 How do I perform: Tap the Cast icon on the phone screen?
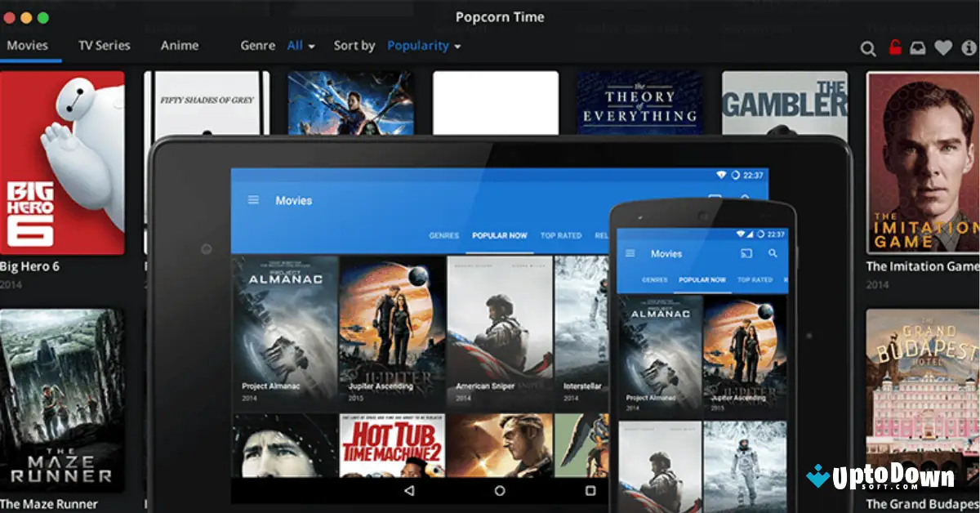(x=745, y=253)
